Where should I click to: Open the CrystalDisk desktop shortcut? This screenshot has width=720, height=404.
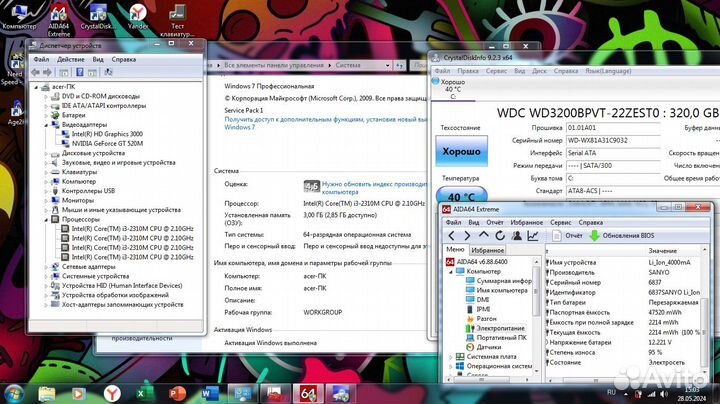[98, 17]
